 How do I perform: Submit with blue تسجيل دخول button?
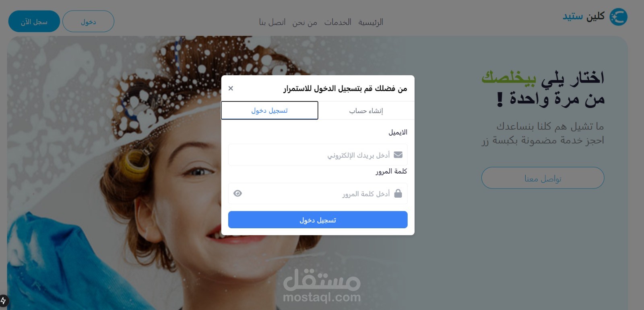pos(318,220)
